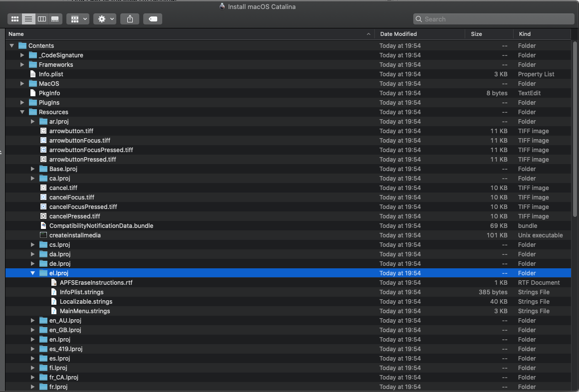
Task: Open the Share button in the toolbar
Action: [129, 18]
